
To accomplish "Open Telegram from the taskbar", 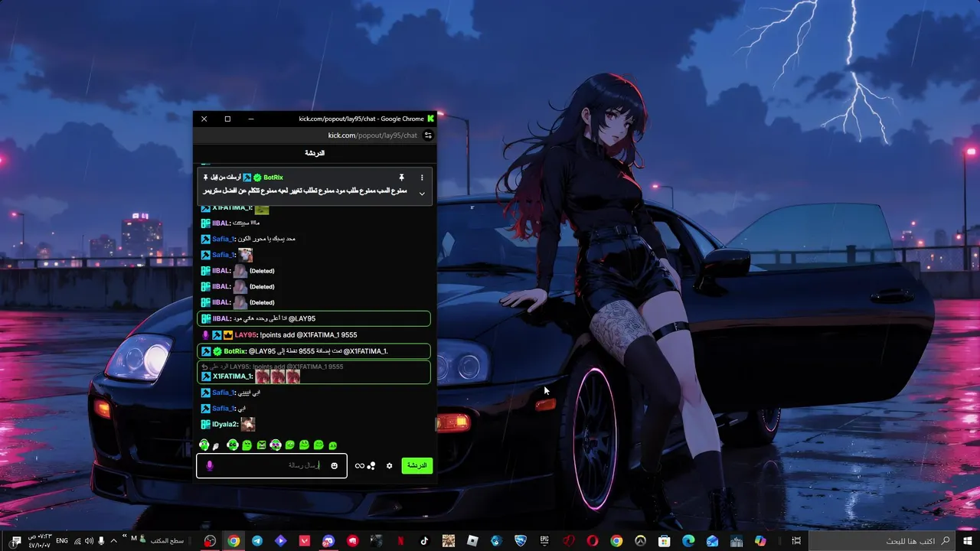I will coord(256,541).
